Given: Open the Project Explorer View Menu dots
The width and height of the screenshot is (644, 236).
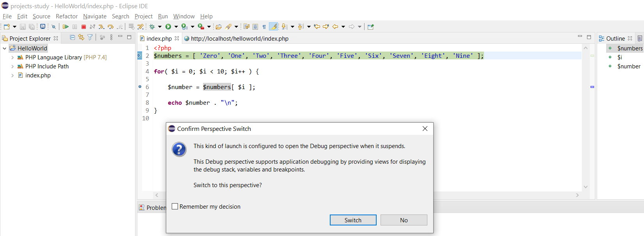Looking at the screenshot, I should [111, 38].
